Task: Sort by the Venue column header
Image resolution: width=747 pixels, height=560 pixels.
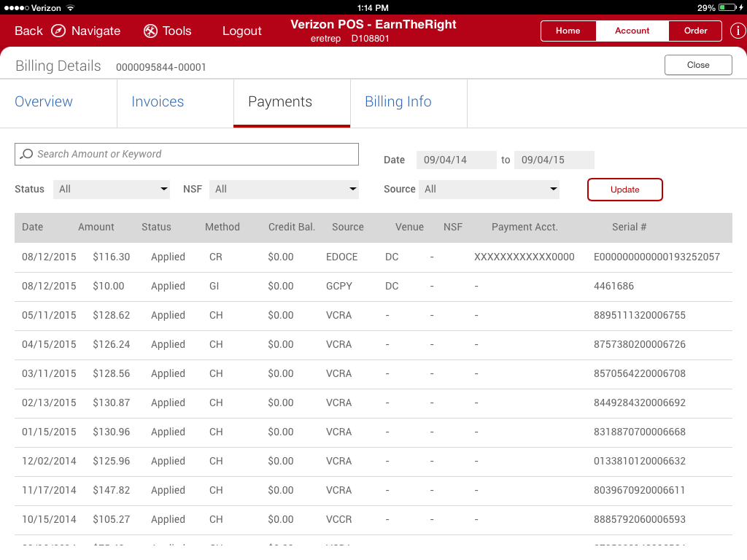Action: [410, 227]
